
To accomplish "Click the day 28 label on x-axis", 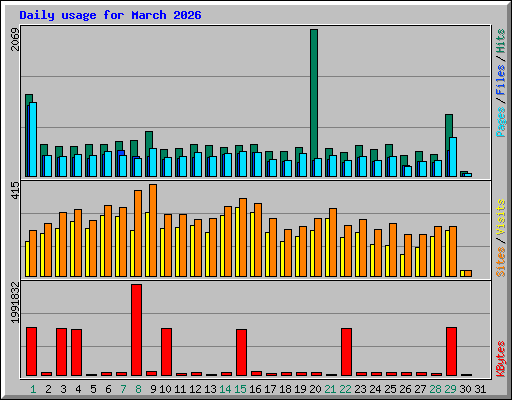I will [435, 389].
